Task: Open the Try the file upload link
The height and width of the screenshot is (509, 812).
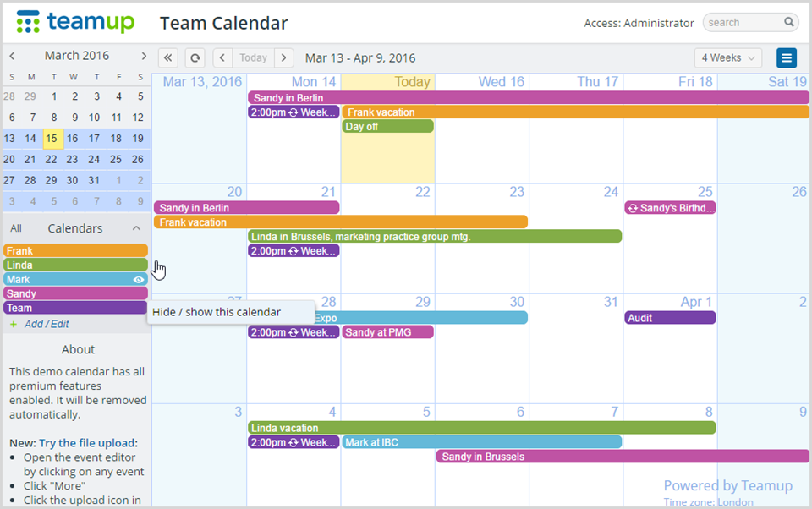Action: click(89, 442)
